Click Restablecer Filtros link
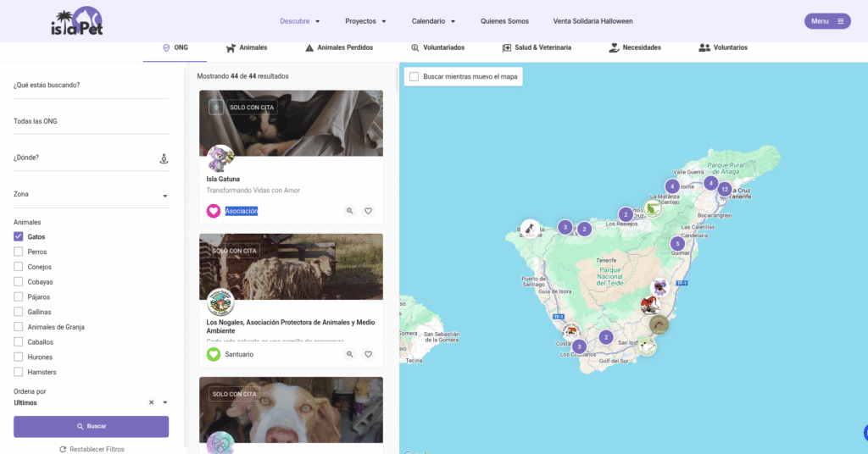 point(92,449)
